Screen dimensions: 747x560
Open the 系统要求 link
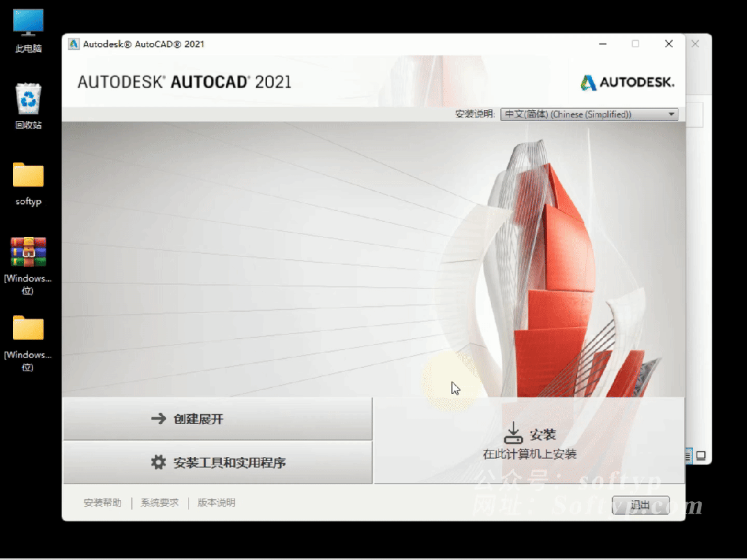tap(160, 503)
